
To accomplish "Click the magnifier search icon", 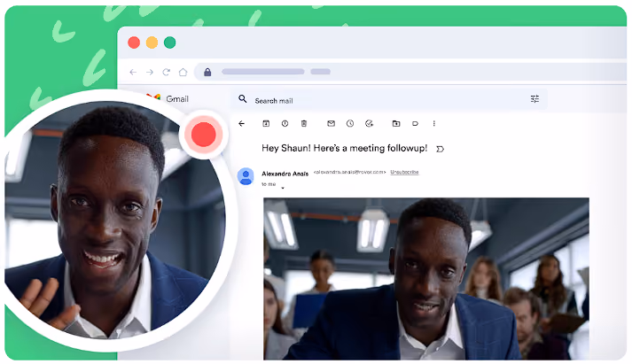I will tap(243, 98).
